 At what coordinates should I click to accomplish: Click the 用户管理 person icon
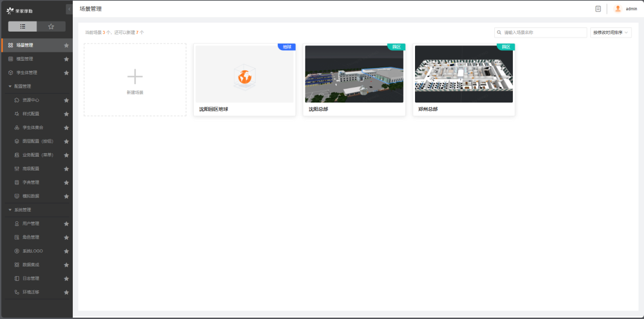(x=17, y=224)
